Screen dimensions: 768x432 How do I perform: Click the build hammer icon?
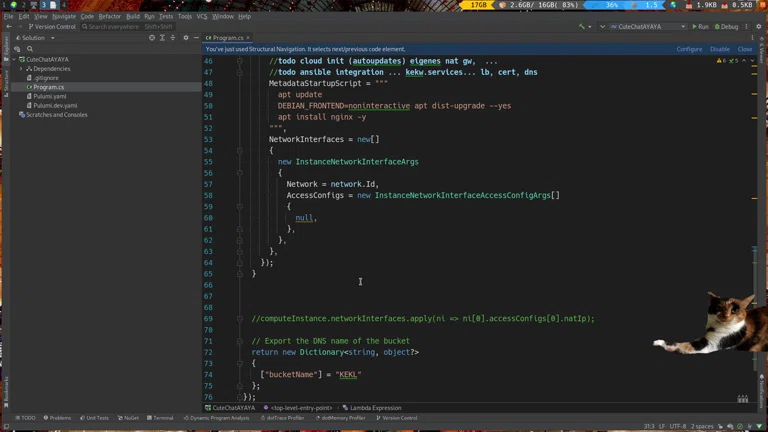(581, 26)
